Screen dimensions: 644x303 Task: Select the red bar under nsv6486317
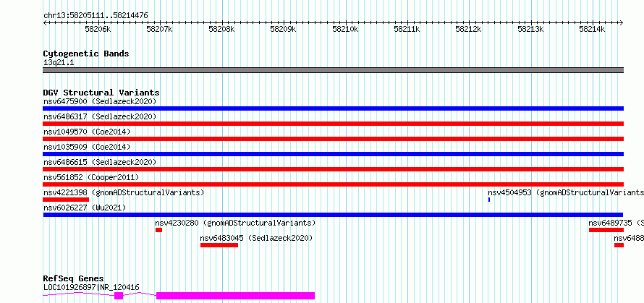click(x=333, y=124)
